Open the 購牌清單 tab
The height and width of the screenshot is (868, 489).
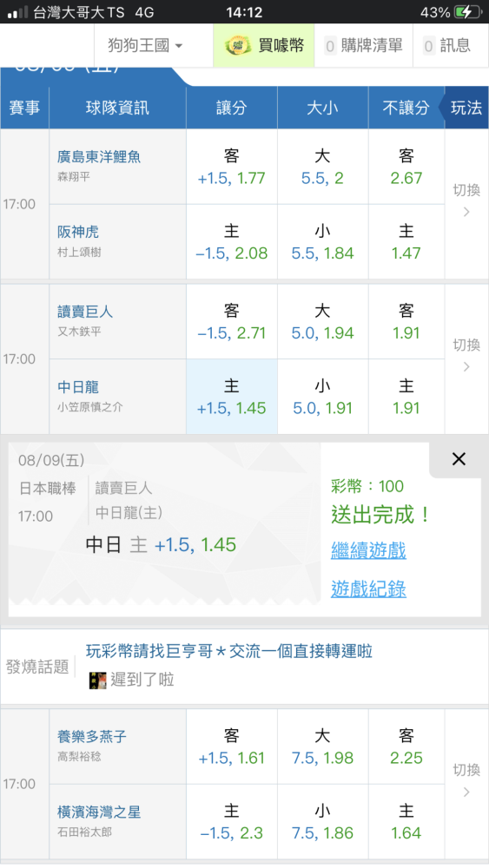363,45
